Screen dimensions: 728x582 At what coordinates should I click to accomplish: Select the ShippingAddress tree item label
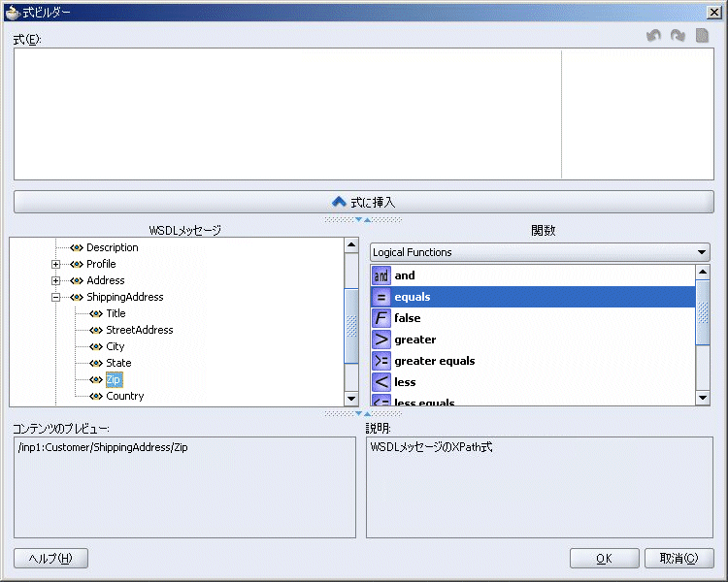(x=125, y=297)
